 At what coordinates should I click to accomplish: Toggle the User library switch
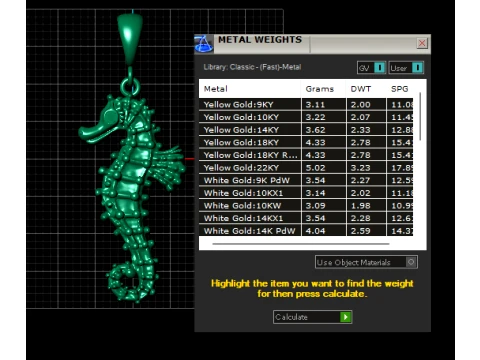pyautogui.click(x=406, y=68)
